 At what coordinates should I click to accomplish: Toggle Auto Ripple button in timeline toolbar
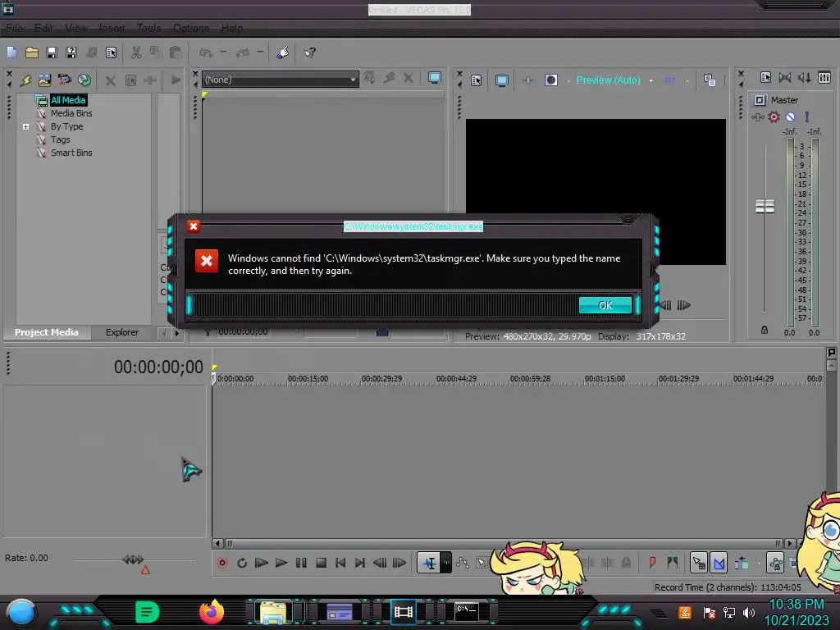pyautogui.click(x=741, y=563)
